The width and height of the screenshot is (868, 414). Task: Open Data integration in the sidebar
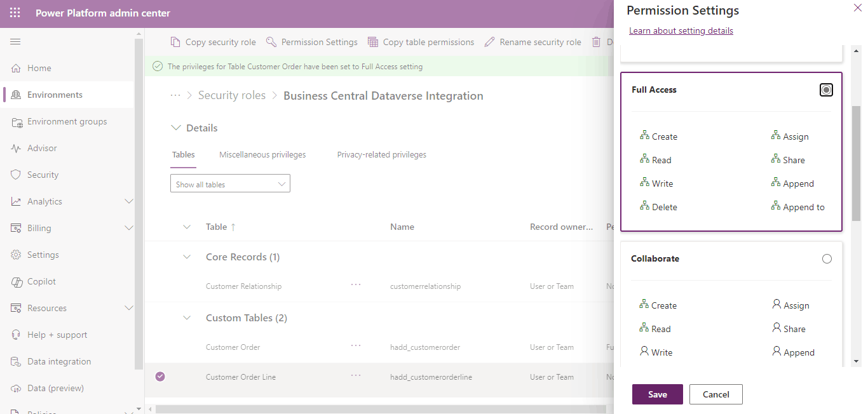58,361
